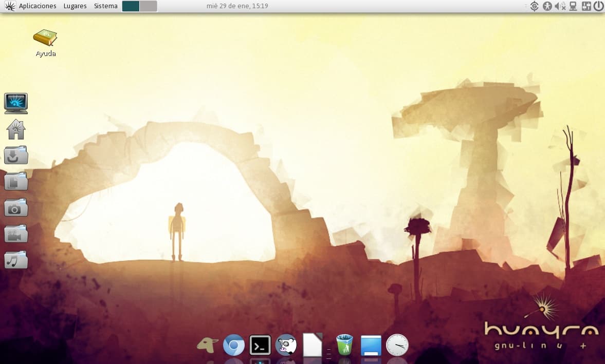Launch Chromium browser from dock
The width and height of the screenshot is (605, 364).
(x=234, y=345)
